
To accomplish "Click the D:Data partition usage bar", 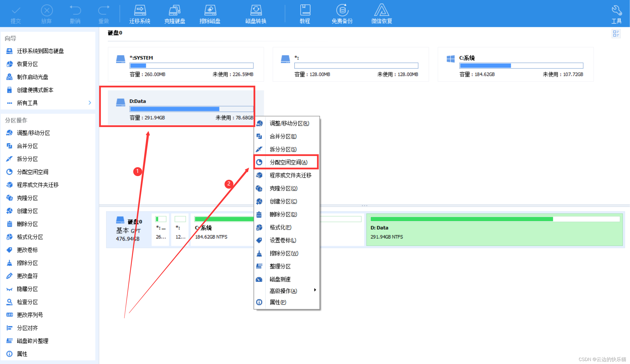I will 191,109.
